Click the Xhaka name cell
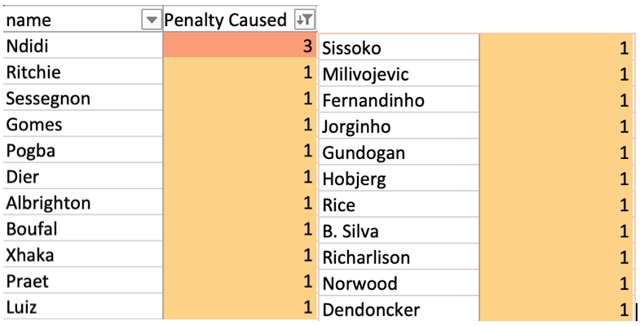The height and width of the screenshot is (326, 644). (83, 254)
